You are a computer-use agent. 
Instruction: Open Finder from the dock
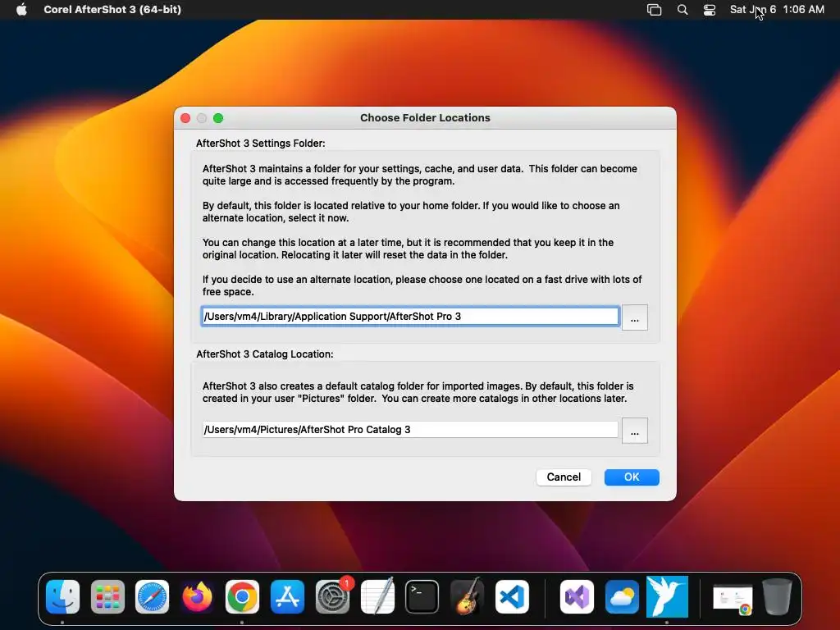click(62, 596)
